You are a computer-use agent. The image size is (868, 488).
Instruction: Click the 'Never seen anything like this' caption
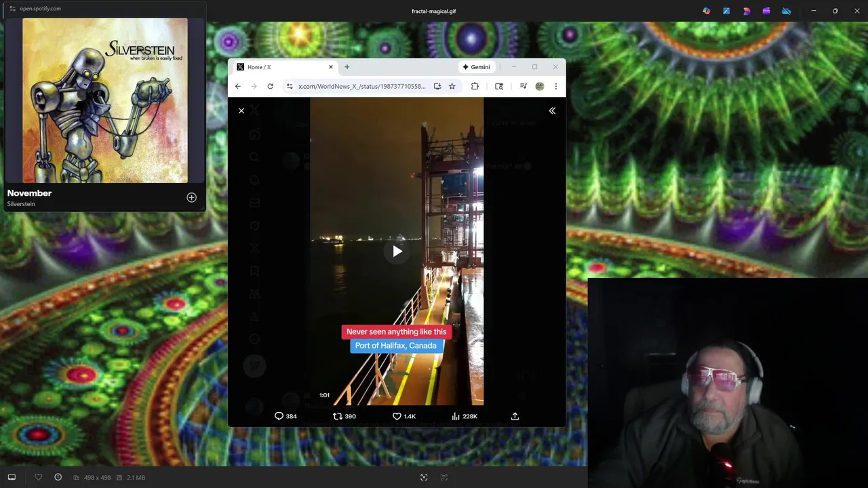[397, 331]
